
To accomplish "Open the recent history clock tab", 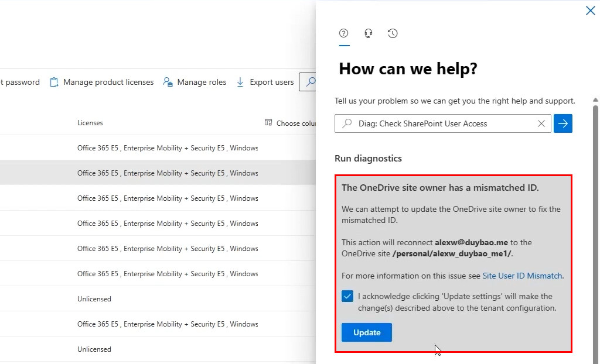I will point(393,33).
